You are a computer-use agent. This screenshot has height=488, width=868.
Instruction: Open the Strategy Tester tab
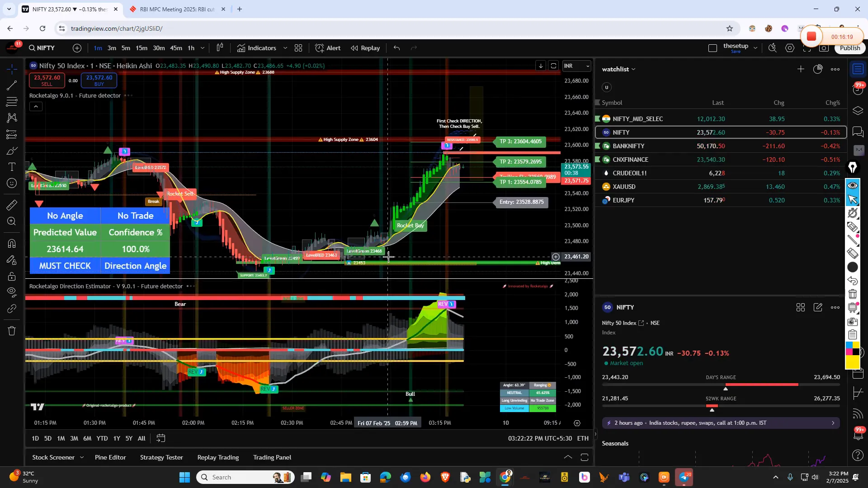click(x=161, y=457)
